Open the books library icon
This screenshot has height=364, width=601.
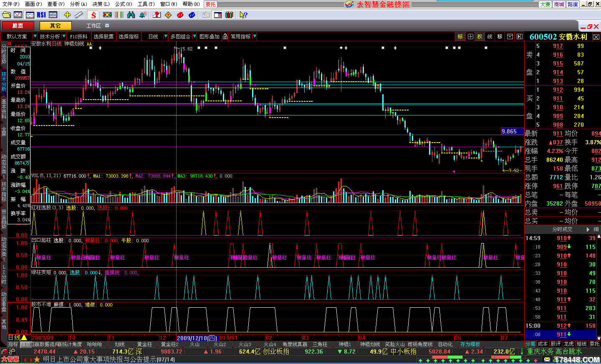[229, 15]
